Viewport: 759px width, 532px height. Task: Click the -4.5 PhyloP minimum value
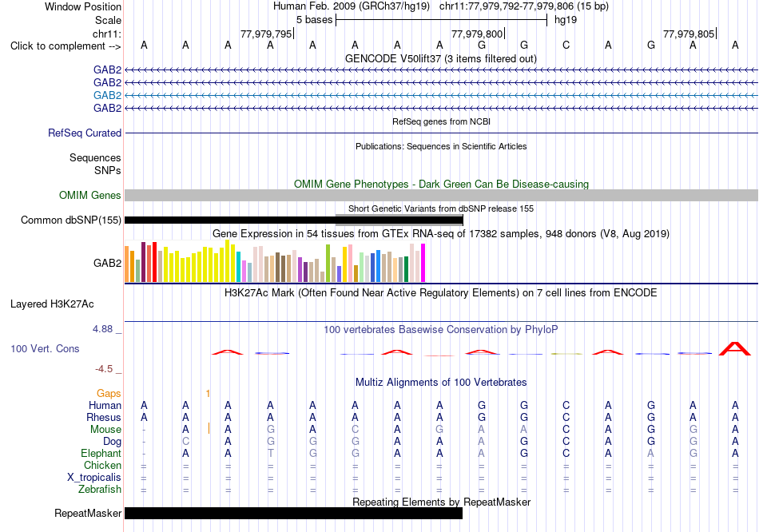click(104, 369)
